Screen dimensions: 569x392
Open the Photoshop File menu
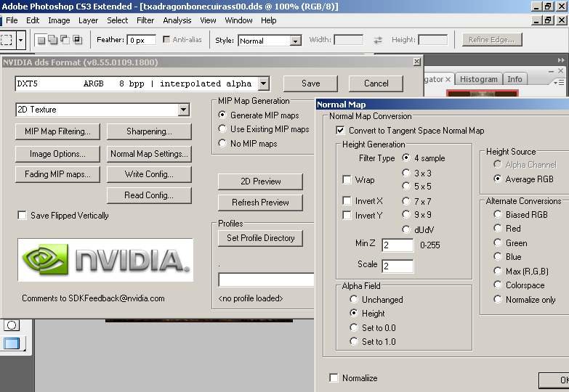[12, 20]
